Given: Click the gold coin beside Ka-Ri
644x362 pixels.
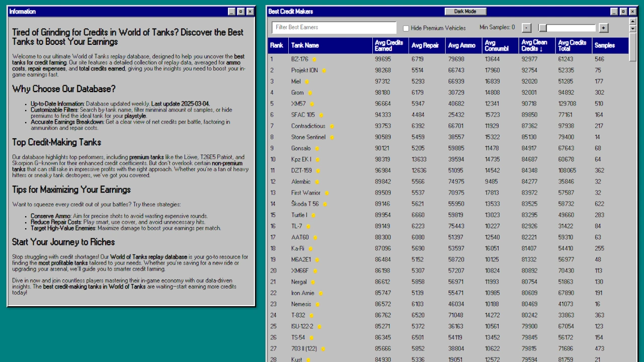Looking at the screenshot, I should [x=310, y=248].
